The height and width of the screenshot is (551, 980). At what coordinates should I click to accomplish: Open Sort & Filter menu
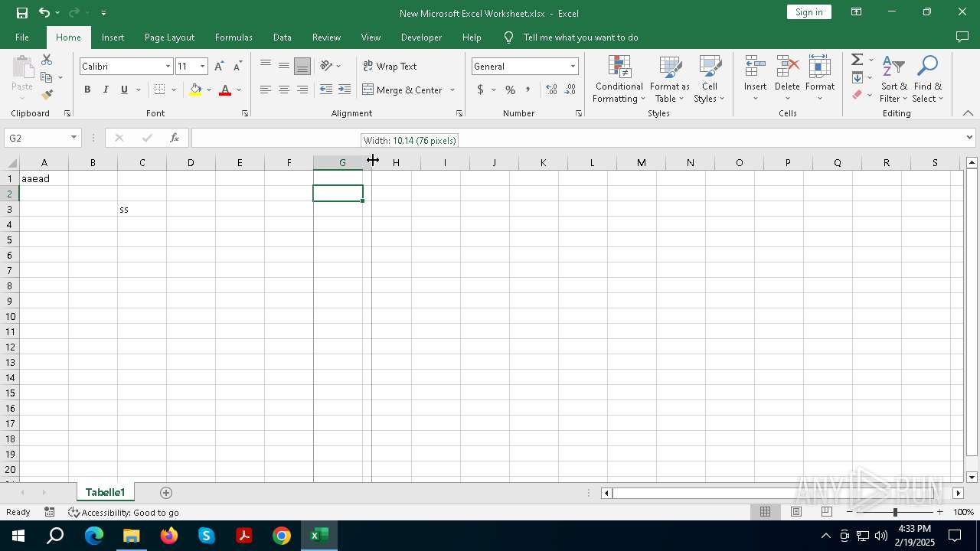(893, 79)
